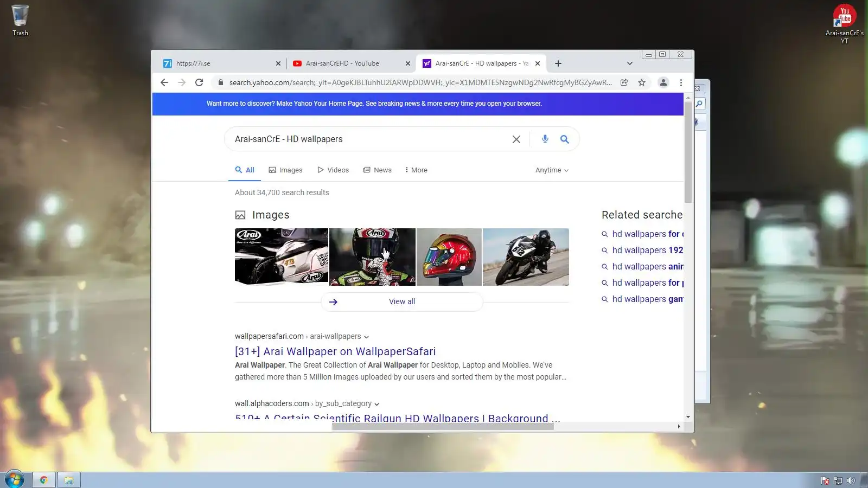Click the Yahoo search text box
The width and height of the screenshot is (868, 488).
(369, 139)
